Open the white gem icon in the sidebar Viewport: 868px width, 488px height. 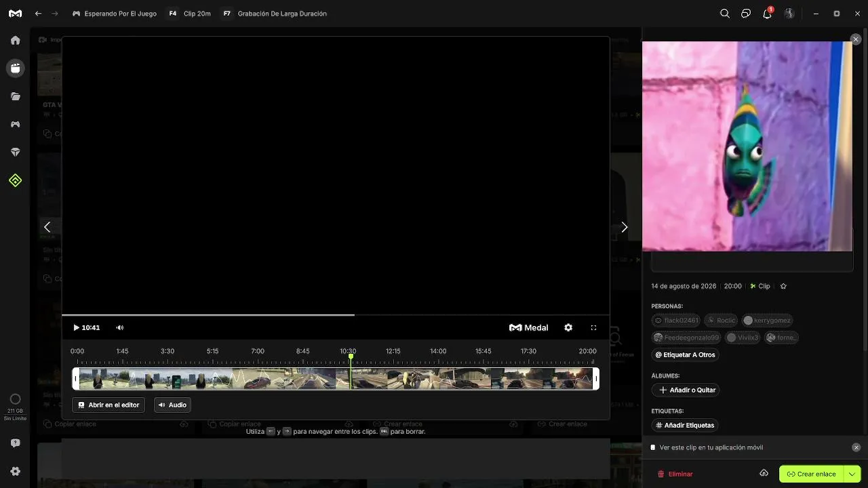pos(15,152)
